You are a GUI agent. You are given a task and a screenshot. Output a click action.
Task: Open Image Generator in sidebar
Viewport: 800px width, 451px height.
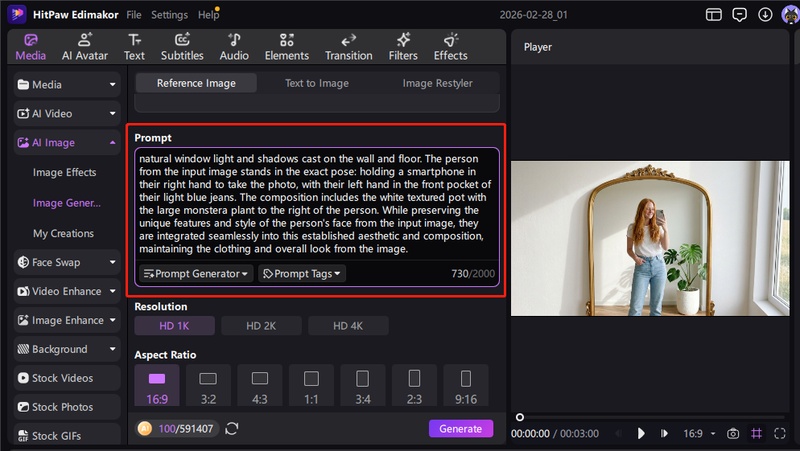[x=66, y=203]
